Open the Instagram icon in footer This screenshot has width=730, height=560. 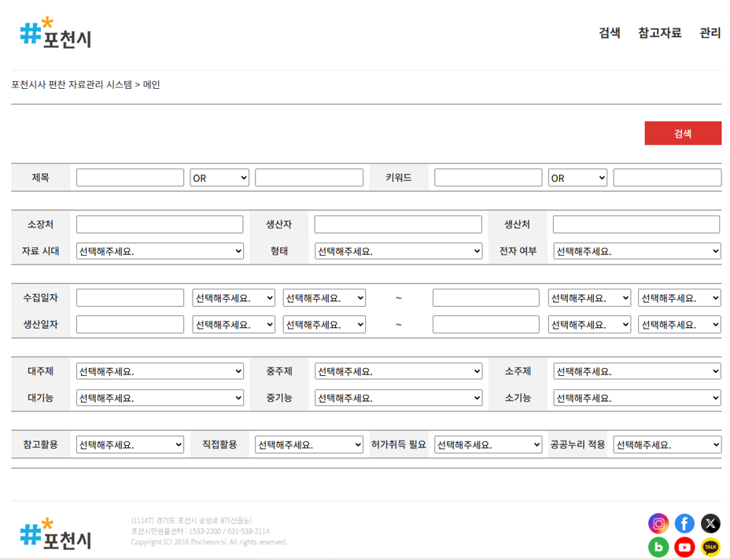tap(658, 523)
